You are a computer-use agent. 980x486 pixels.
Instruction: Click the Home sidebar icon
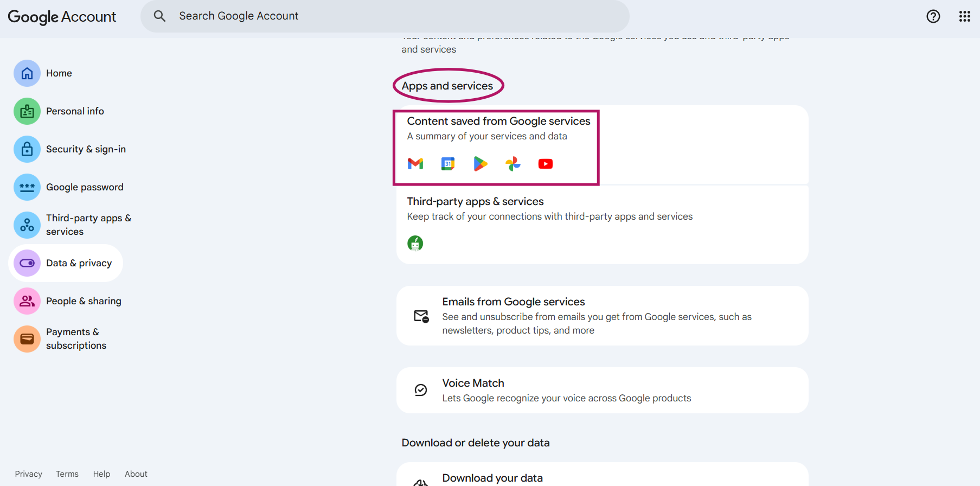point(27,73)
